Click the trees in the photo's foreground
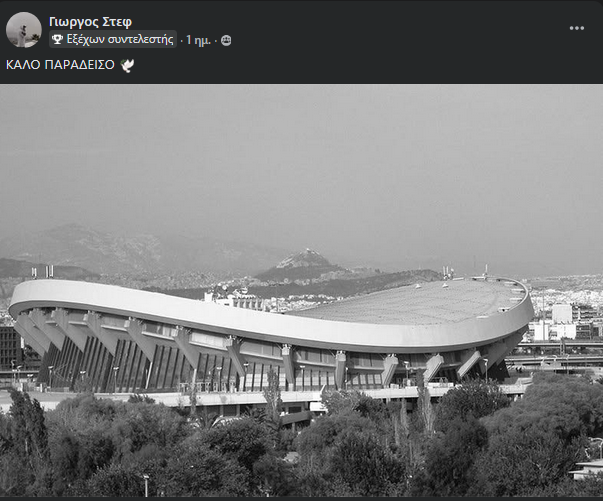The width and height of the screenshot is (603, 501). [302, 450]
